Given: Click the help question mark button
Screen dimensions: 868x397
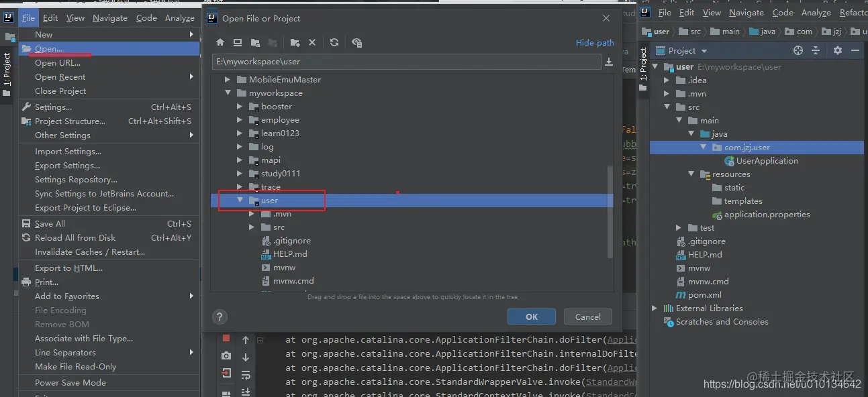Looking at the screenshot, I should point(220,317).
